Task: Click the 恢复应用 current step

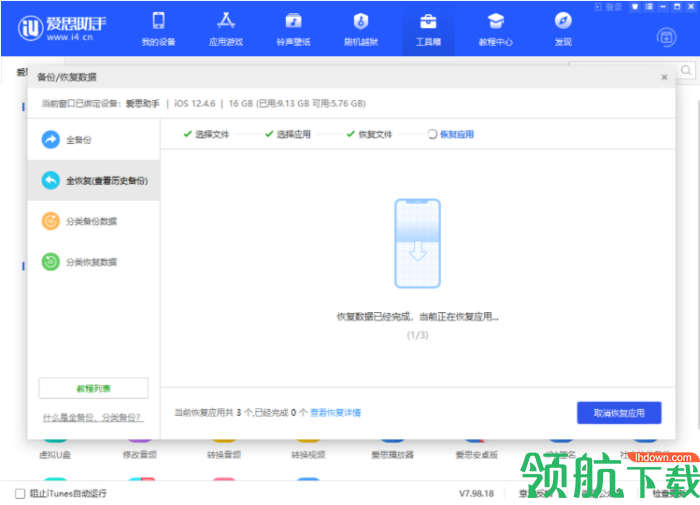Action: click(x=451, y=134)
